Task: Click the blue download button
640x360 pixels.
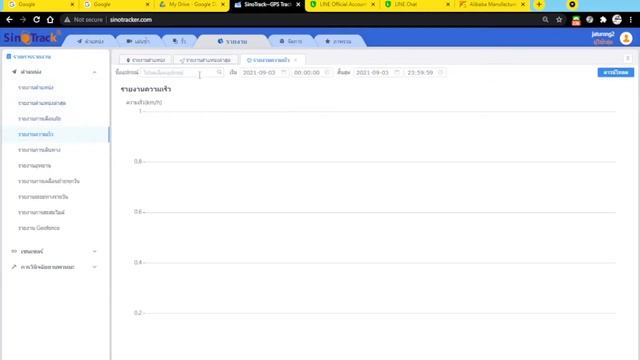Action: pyautogui.click(x=616, y=72)
